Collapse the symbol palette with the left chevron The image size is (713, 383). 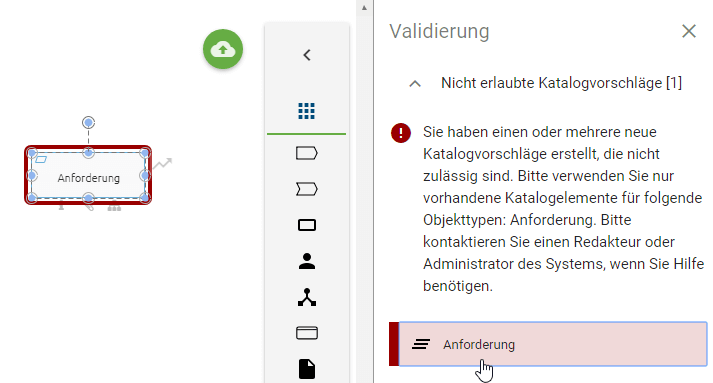coord(307,55)
